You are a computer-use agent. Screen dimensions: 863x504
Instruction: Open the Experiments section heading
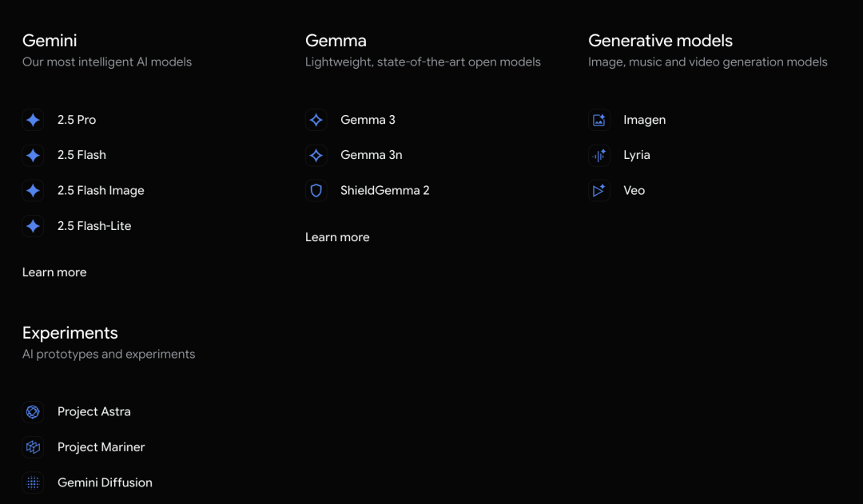pyautogui.click(x=70, y=333)
